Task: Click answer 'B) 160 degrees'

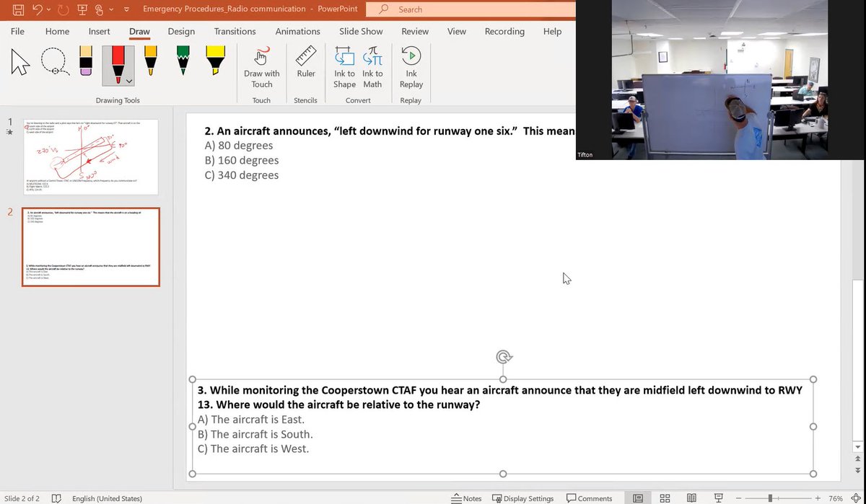Action: tap(242, 160)
